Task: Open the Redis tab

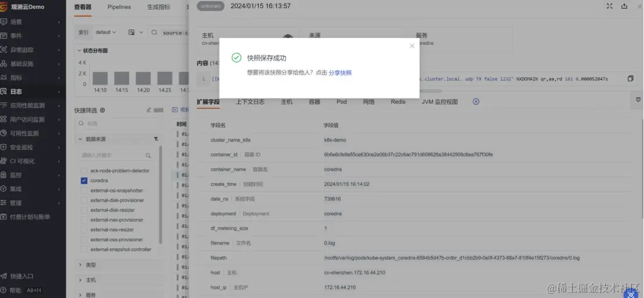Action: coord(398,101)
